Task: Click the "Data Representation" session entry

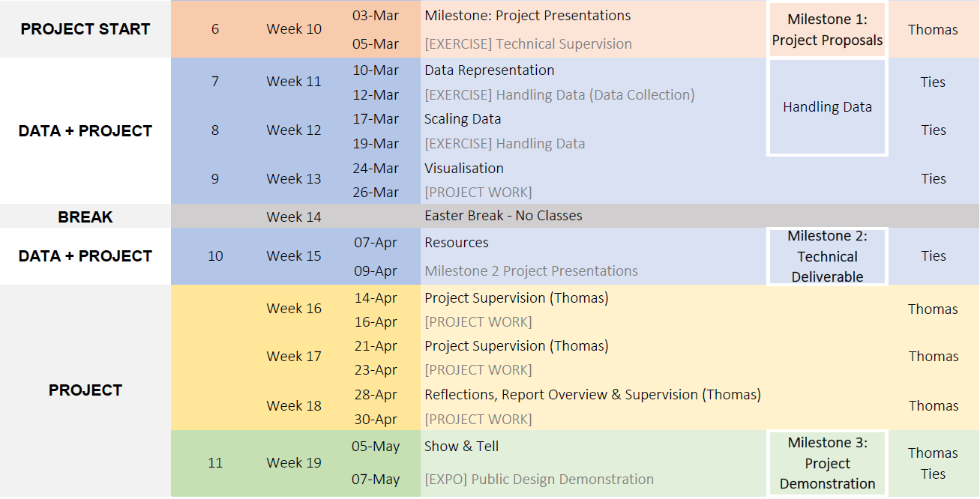Action: tap(490, 70)
